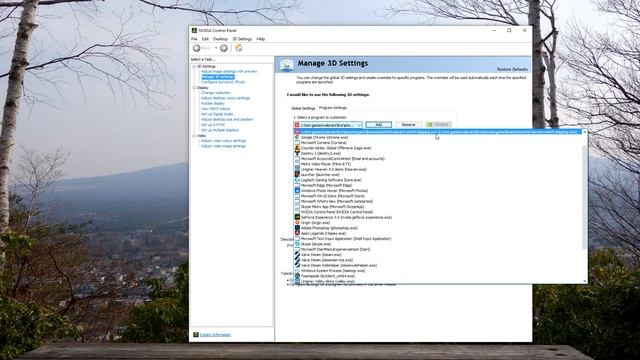Viewport: 640px width, 360px height.
Task: Select Set up multiple displays task
Action: point(220,130)
